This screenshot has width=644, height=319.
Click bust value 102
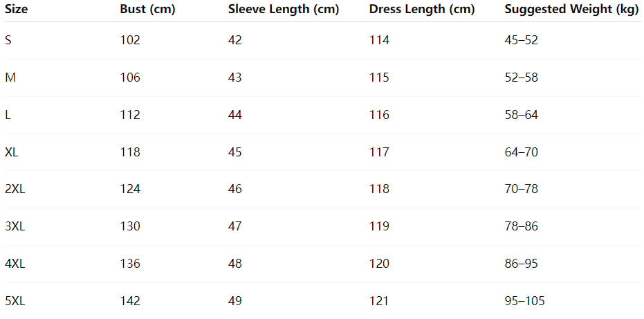130,40
